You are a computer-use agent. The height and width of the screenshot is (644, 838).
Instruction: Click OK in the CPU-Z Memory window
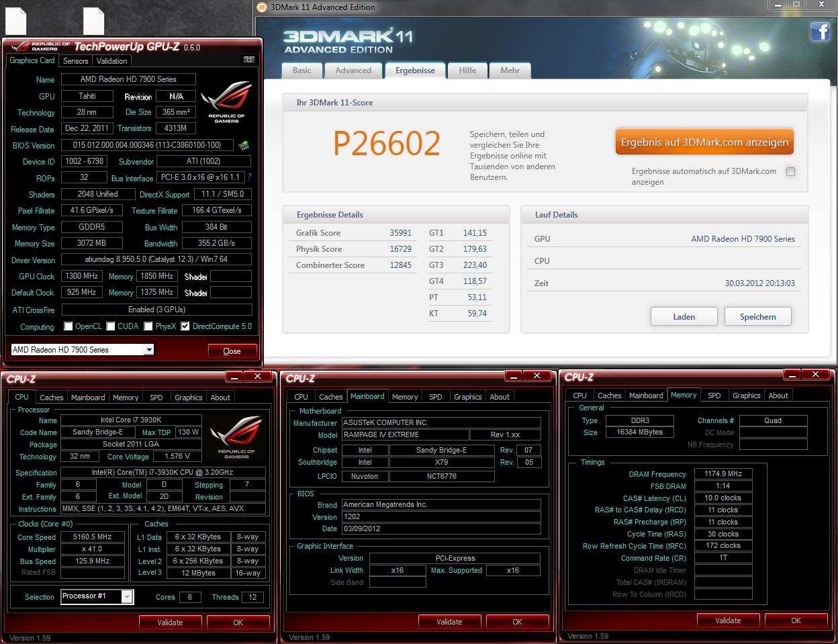[x=796, y=620]
